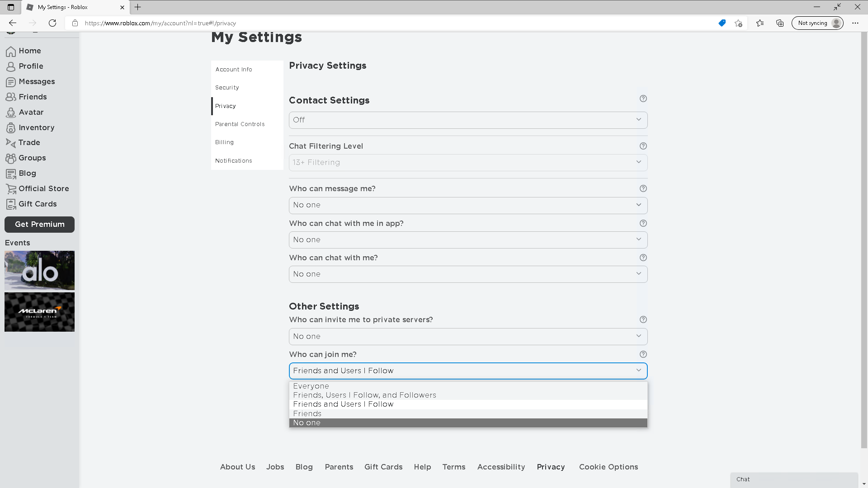
Task: Open the Trade icon in sidebar
Action: (11, 143)
